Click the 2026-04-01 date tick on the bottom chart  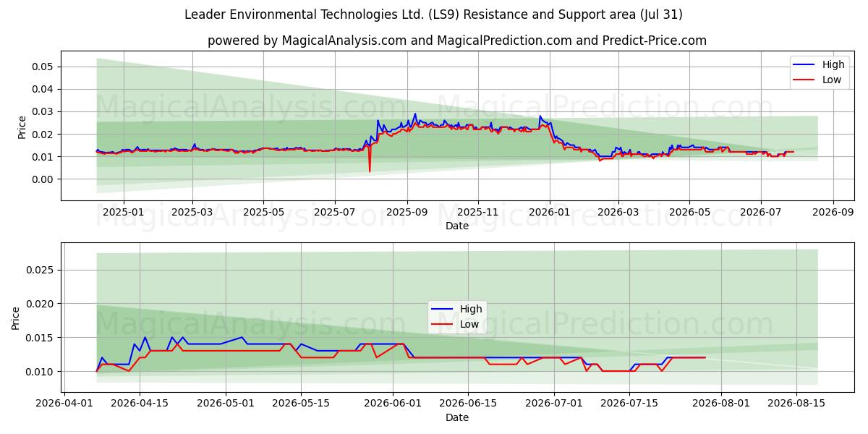click(x=64, y=404)
